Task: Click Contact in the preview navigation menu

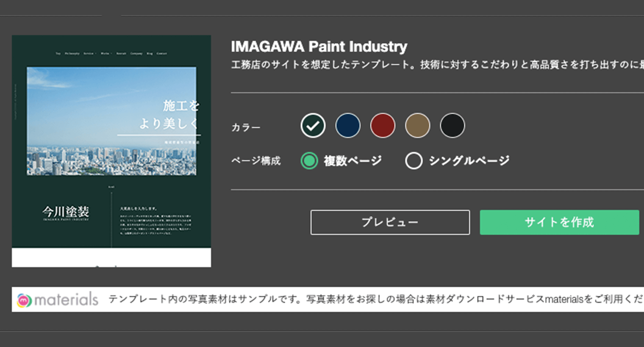Action: pyautogui.click(x=162, y=54)
